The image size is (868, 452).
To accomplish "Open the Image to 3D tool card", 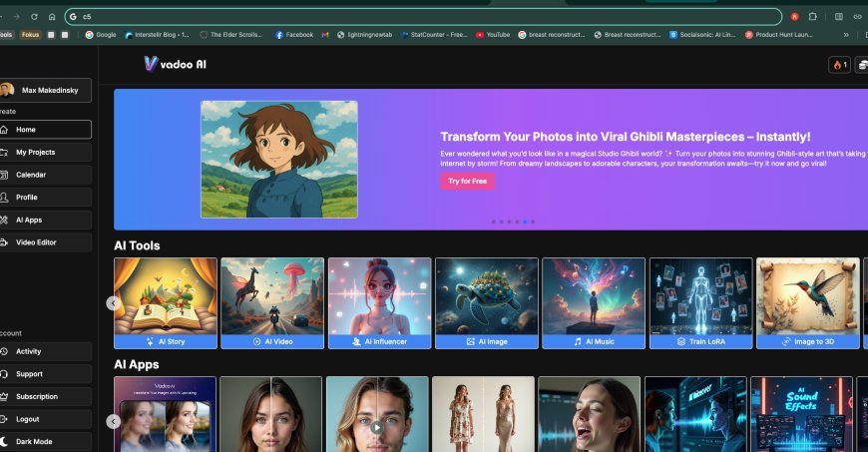I will pyautogui.click(x=808, y=303).
